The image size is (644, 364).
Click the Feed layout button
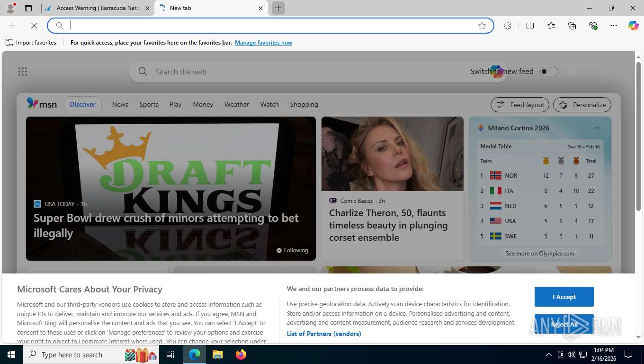tap(520, 105)
